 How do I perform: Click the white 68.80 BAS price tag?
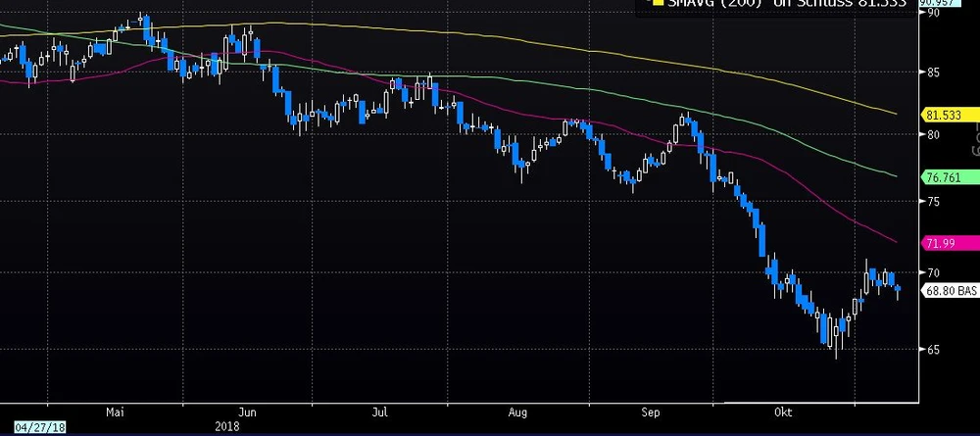(951, 291)
